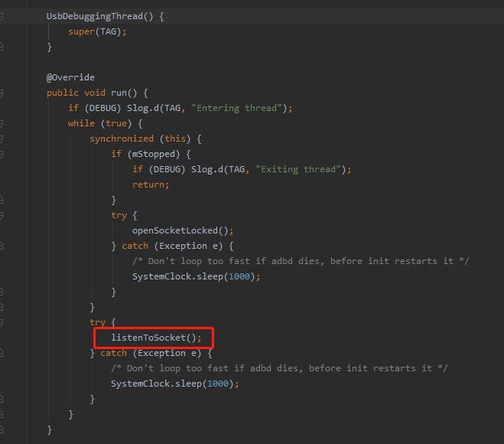Collapse the synchronized (this) block fold marker
This screenshot has height=444, width=504.
coord(1,139)
